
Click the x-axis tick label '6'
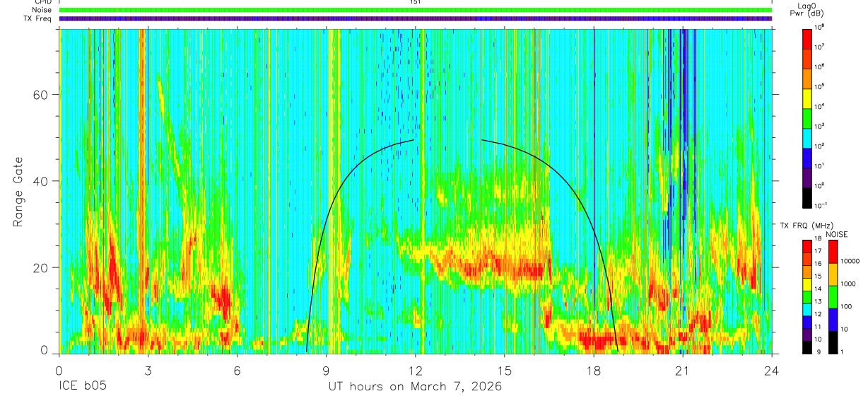(x=237, y=370)
